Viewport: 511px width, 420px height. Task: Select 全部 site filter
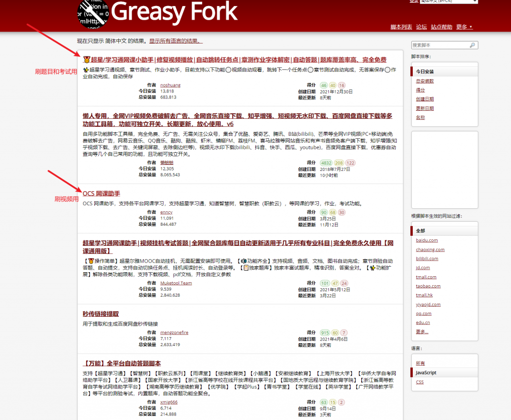[x=445, y=231]
